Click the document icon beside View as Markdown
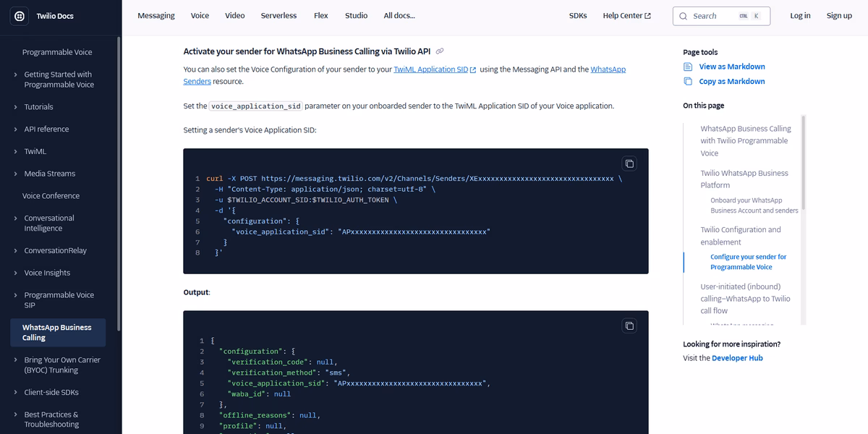The image size is (868, 434). click(x=686, y=66)
